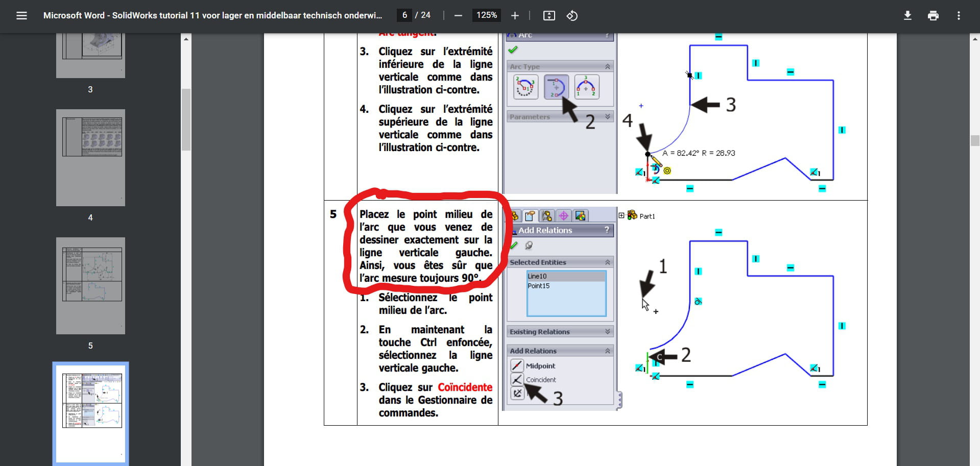Select the page 5 thumbnail
Screen dimensions: 980x466
click(90, 285)
